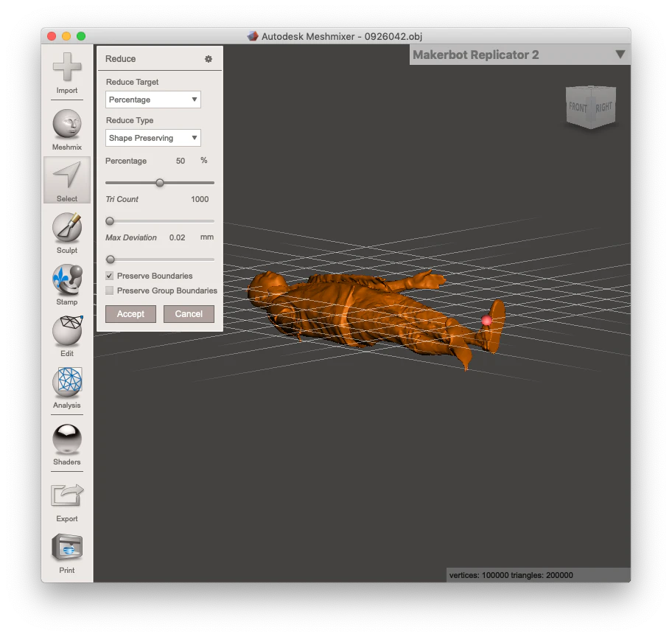Open the Sculpt brush tools

point(67,234)
